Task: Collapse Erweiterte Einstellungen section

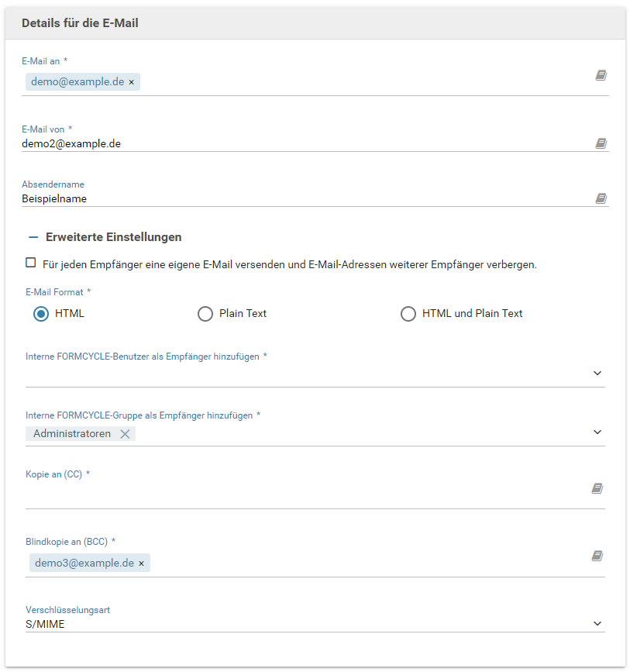Action: (33, 237)
